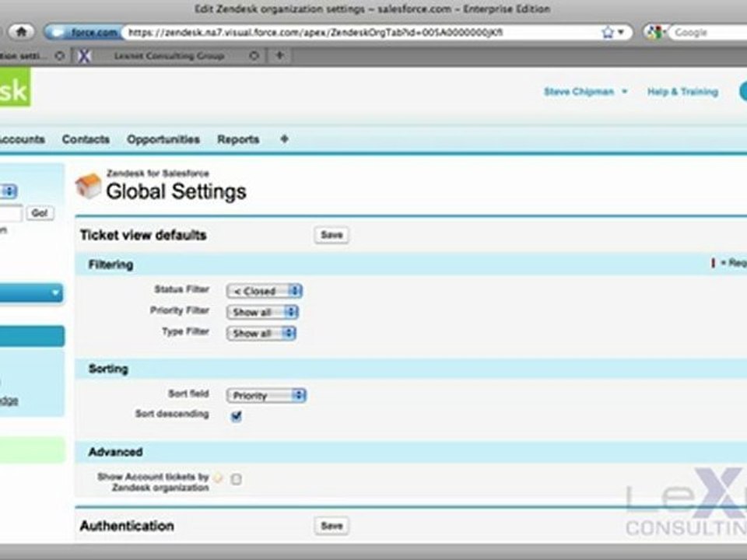Open the Type Filter dropdown

(x=261, y=333)
